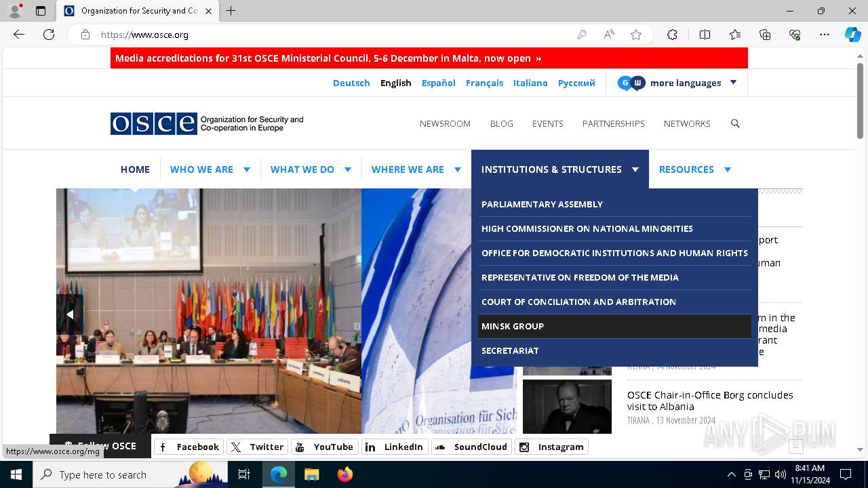Open Edge Settings and more menu
Image resolution: width=868 pixels, height=488 pixels.
pos(825,35)
